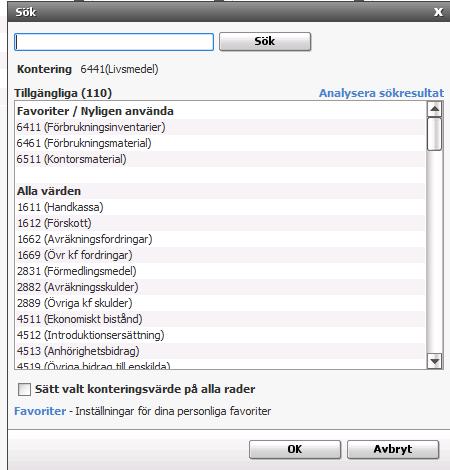
Task: Open the Favoriter settings link
Action: click(40, 411)
